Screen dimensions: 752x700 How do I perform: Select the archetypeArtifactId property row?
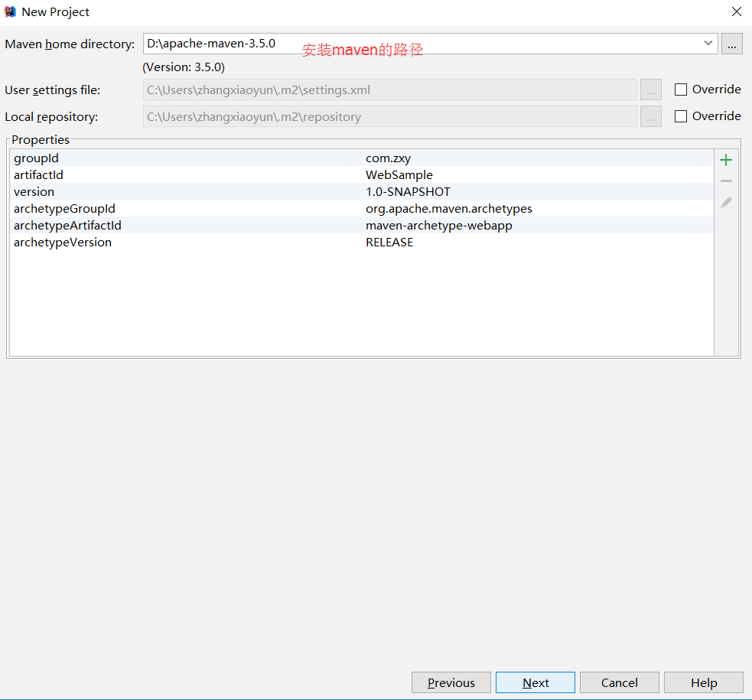[362, 225]
